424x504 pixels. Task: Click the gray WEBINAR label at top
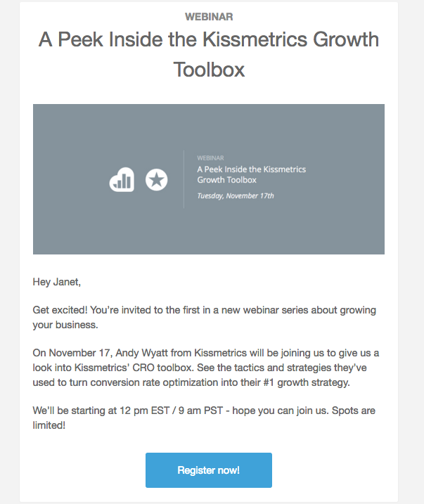209,16
